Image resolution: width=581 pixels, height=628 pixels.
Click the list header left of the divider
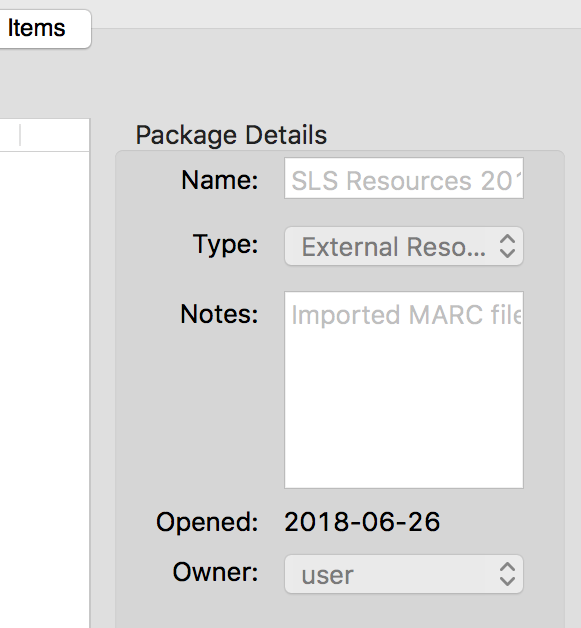point(9,135)
